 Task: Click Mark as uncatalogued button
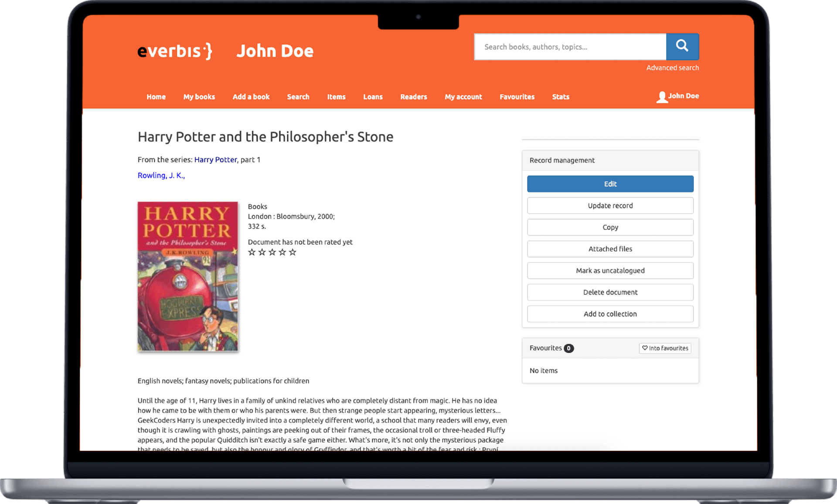pos(610,271)
